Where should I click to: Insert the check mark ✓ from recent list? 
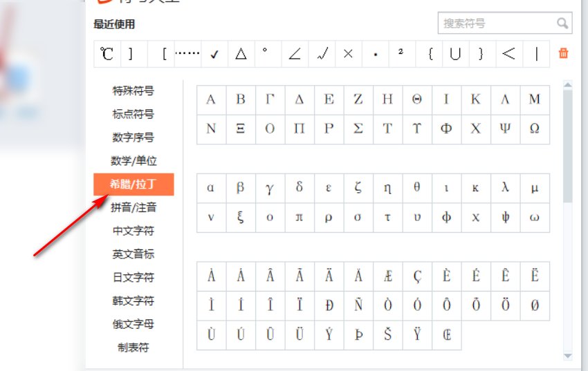click(x=214, y=54)
